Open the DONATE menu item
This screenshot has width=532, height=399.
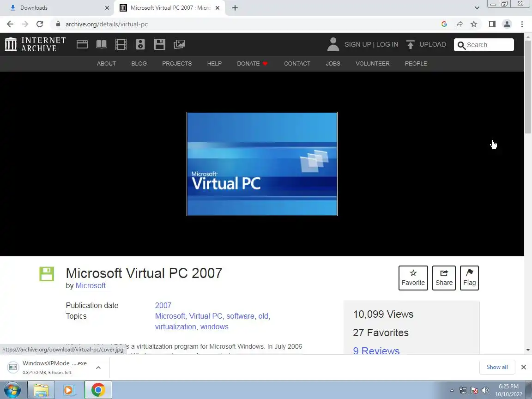coord(253,63)
